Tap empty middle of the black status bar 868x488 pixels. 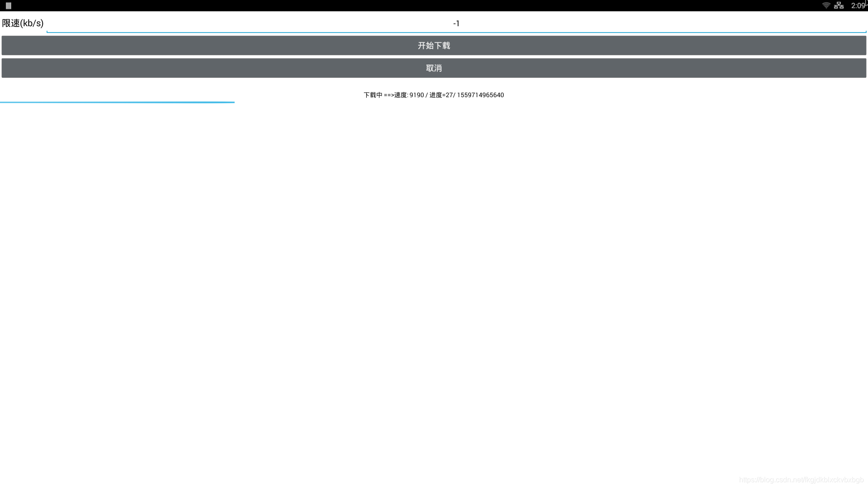point(434,5)
